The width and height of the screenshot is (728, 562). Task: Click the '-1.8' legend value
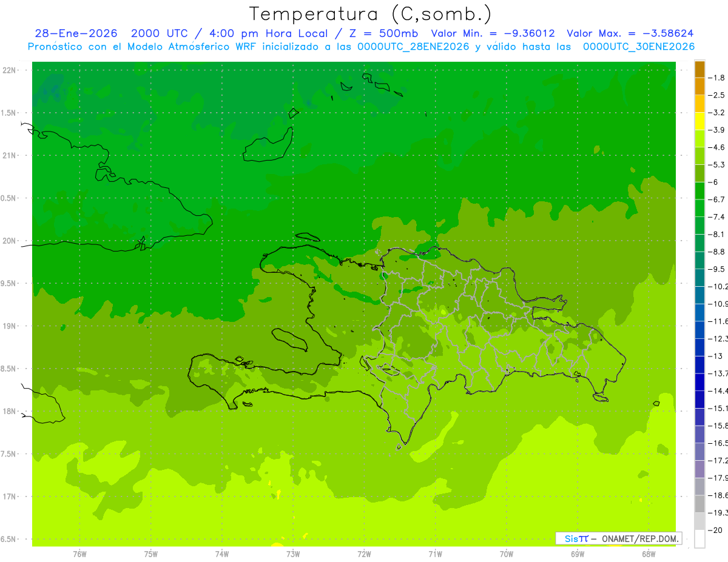pyautogui.click(x=717, y=78)
